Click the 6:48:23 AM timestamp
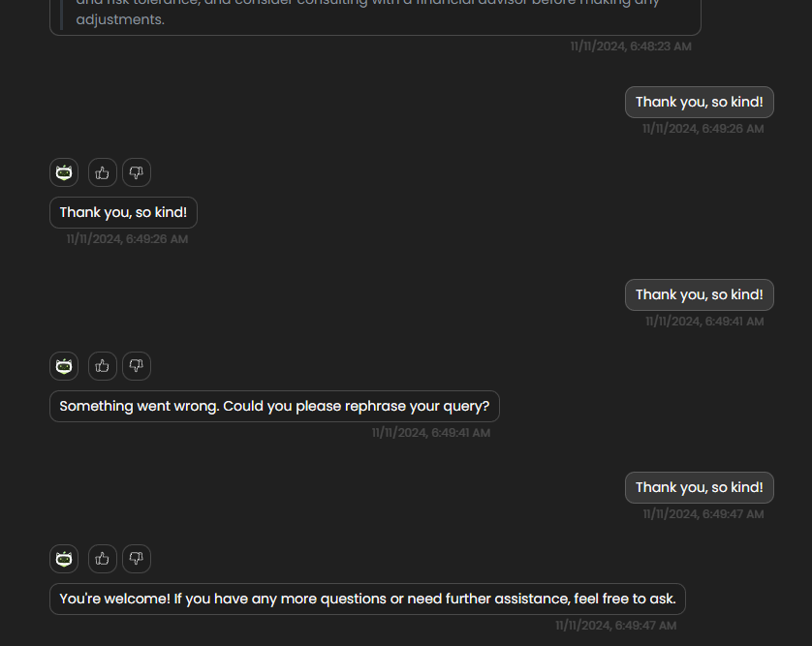Image resolution: width=812 pixels, height=646 pixels. 630,46
